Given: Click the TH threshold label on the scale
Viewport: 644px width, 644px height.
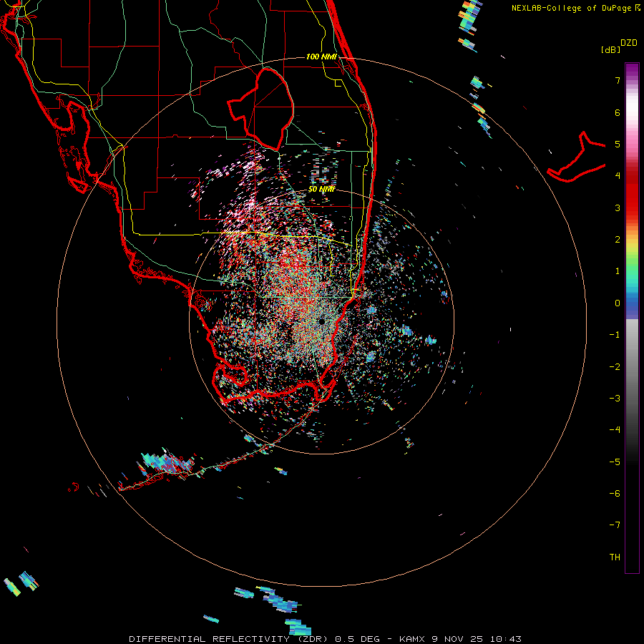Looking at the screenshot, I should click(615, 557).
